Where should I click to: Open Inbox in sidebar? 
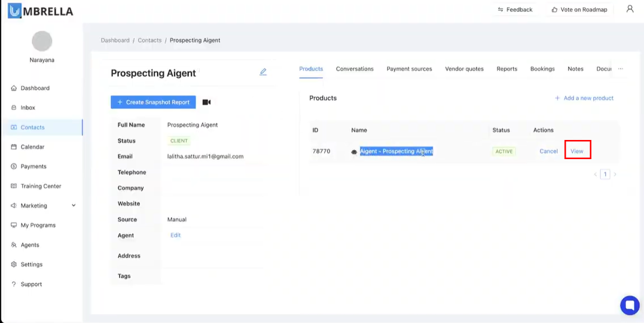pos(28,108)
